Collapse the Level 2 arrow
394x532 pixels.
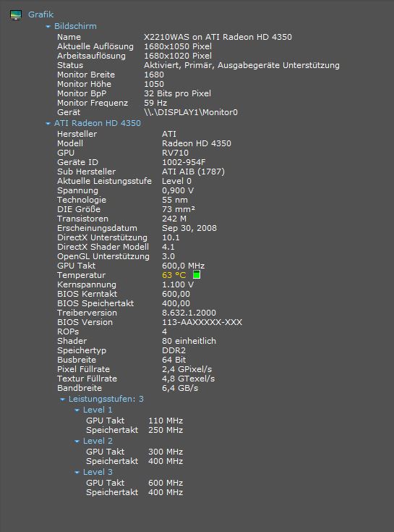(x=77, y=442)
